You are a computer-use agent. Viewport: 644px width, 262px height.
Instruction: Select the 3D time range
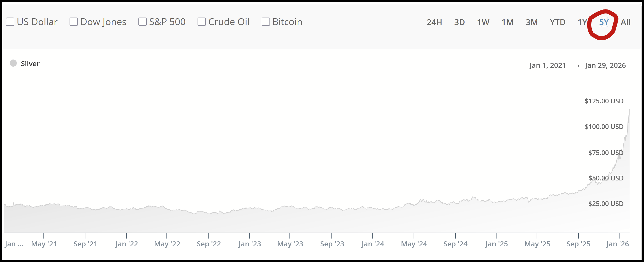[x=459, y=22]
